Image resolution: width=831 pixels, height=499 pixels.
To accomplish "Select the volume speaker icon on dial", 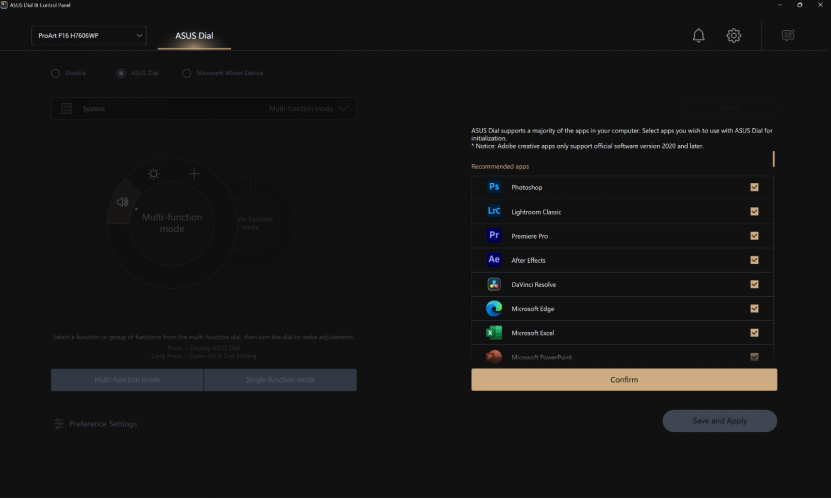I will (x=122, y=202).
